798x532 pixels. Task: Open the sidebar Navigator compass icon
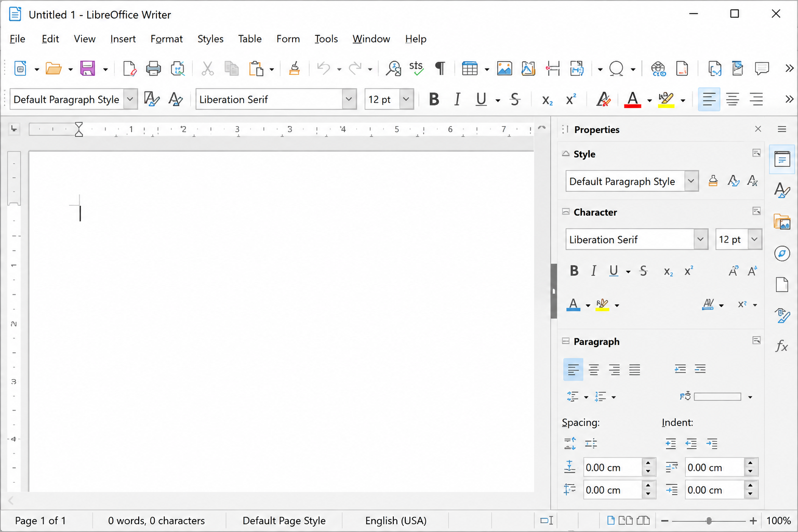tap(782, 254)
